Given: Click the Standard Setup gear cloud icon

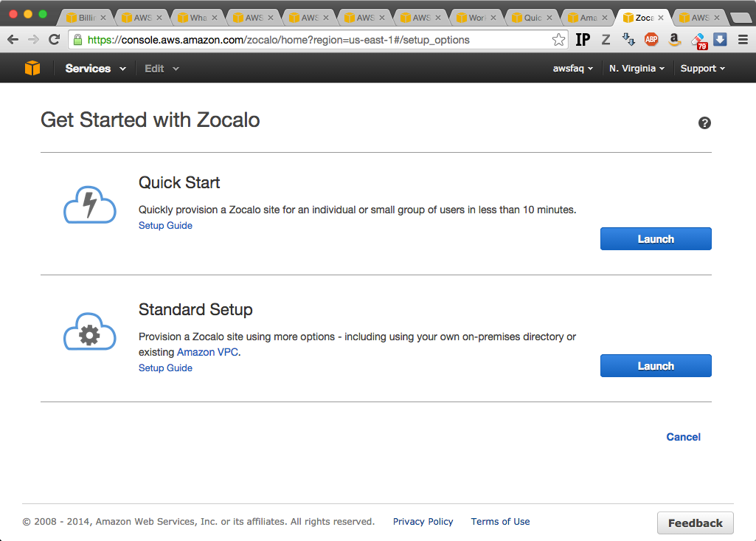Looking at the screenshot, I should click(x=90, y=331).
